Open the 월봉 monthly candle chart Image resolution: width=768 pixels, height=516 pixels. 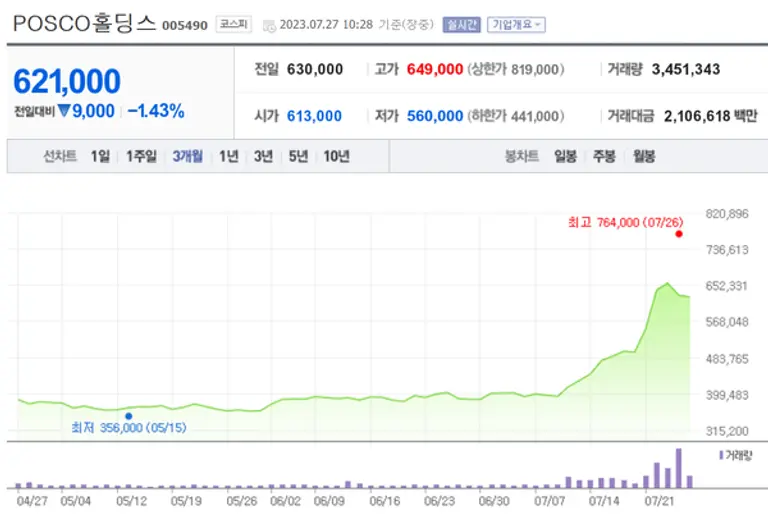coord(643,156)
